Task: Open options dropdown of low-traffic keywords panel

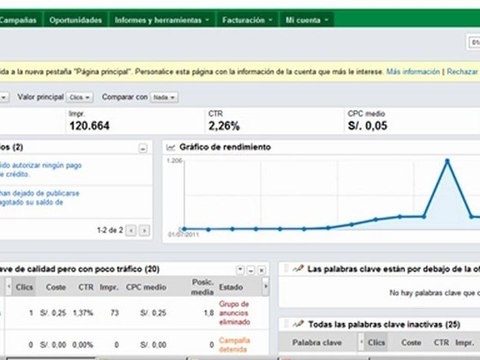Action: click(x=240, y=270)
